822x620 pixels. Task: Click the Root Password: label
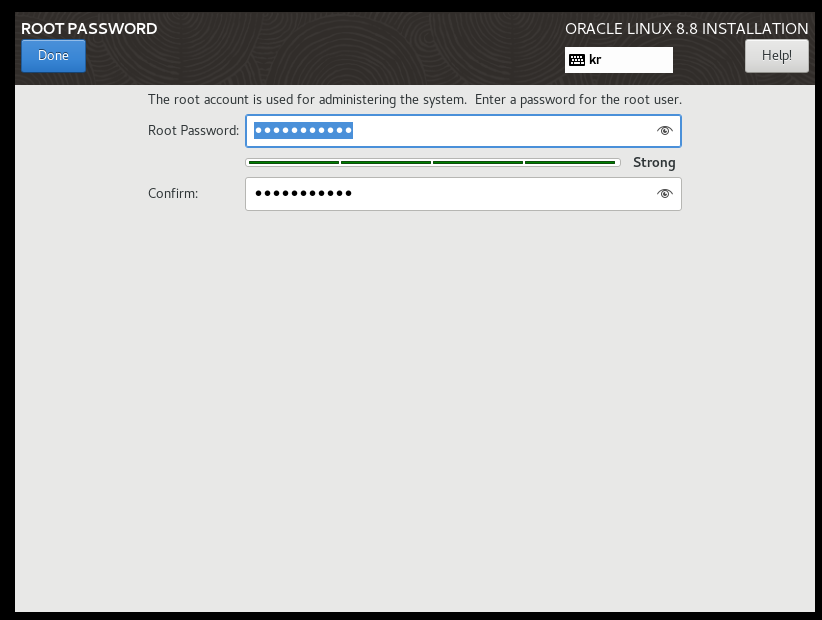pos(193,130)
